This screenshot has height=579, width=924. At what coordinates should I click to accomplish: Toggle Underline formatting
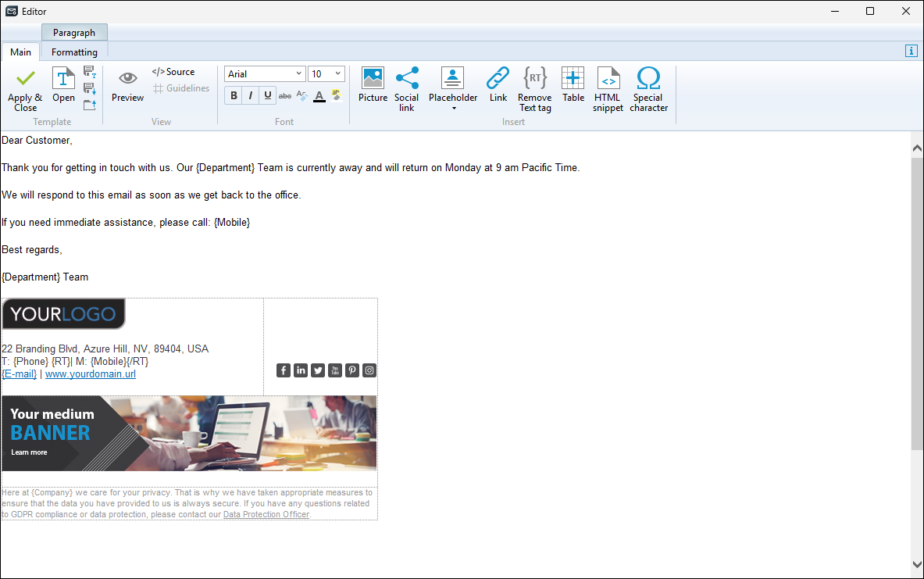click(x=268, y=96)
